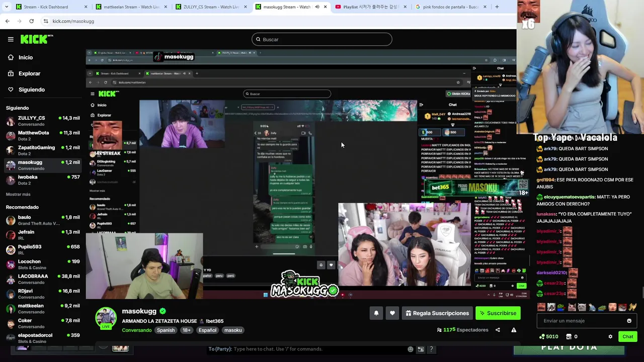Open ZULLYY_CS channel in Siguiendo list

click(42, 121)
